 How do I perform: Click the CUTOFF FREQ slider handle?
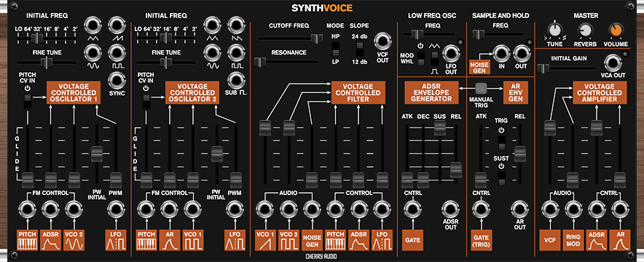(317, 39)
